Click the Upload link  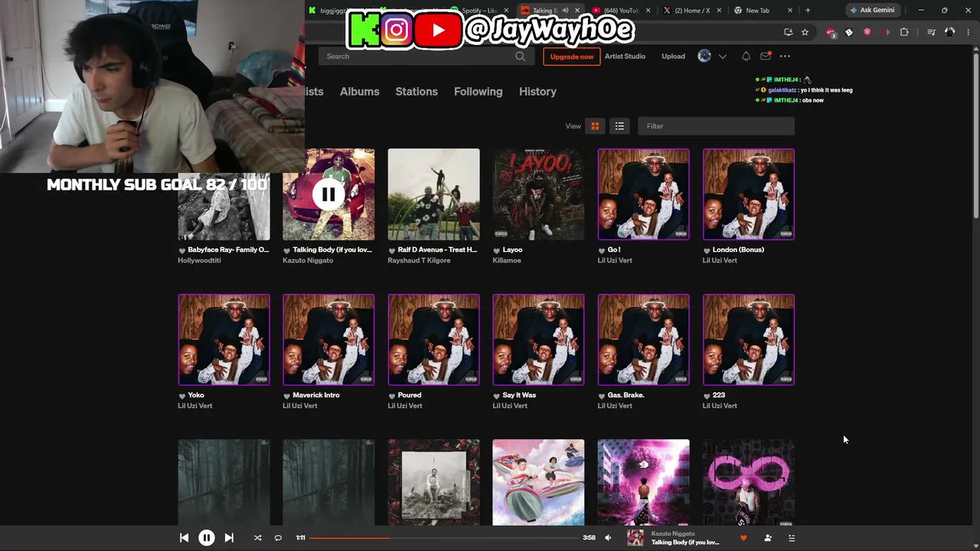(x=674, y=56)
